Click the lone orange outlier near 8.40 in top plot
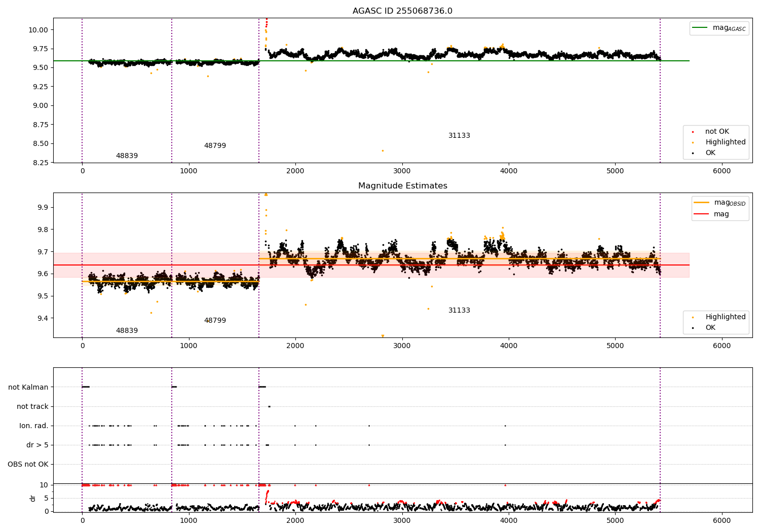Screen dimensions: 760x532 click(x=383, y=150)
